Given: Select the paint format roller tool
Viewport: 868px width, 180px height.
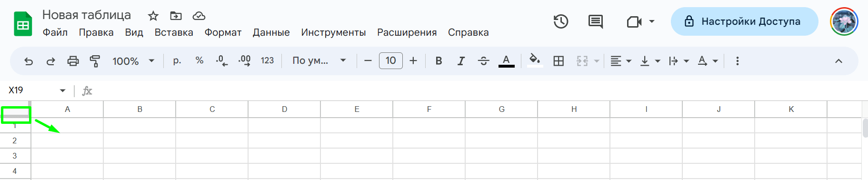Looking at the screenshot, I should pos(95,61).
